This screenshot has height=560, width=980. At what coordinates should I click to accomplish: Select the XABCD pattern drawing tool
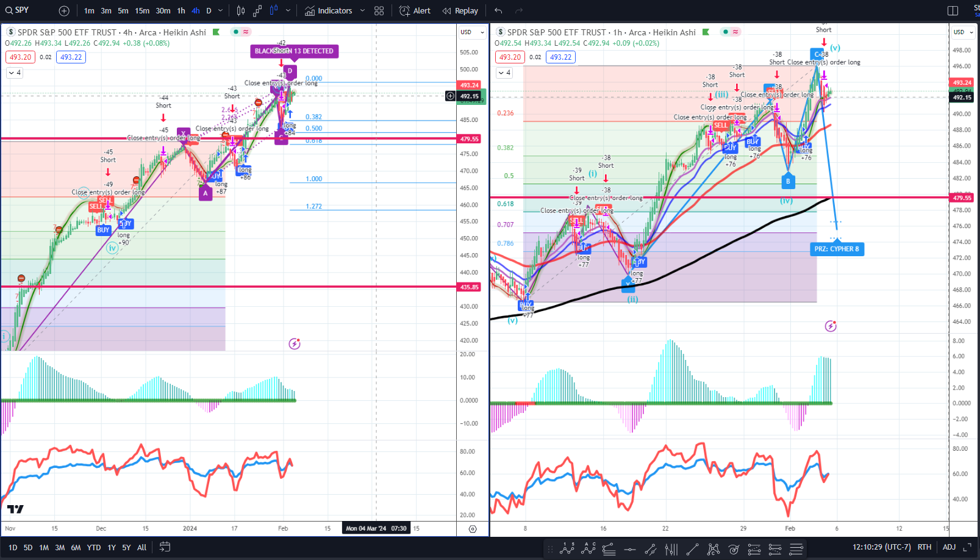pyautogui.click(x=713, y=550)
